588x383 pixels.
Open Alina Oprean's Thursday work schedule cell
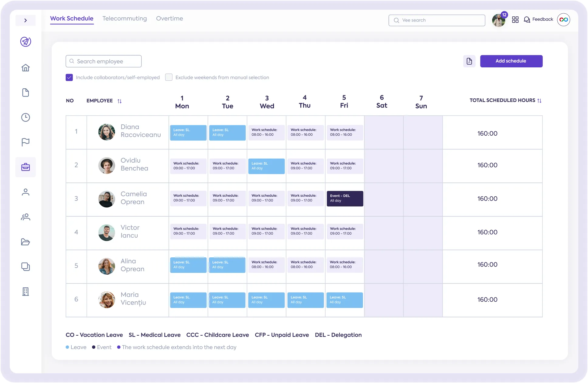coord(306,265)
